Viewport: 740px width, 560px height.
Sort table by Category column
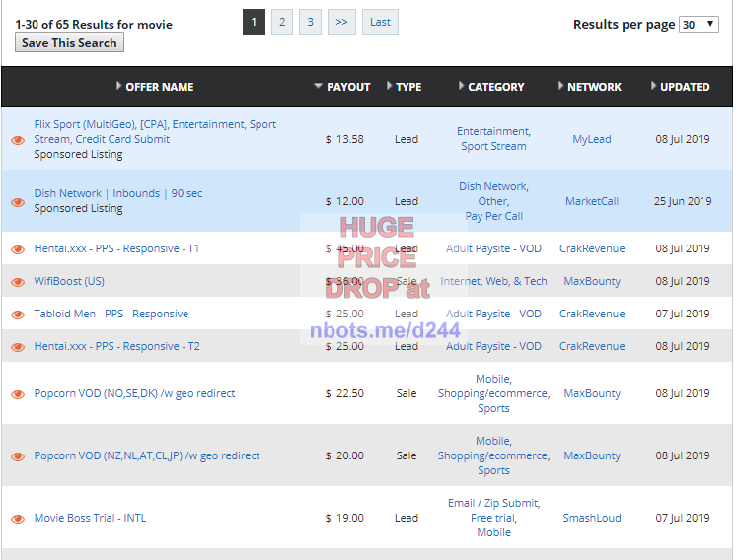coord(491,87)
